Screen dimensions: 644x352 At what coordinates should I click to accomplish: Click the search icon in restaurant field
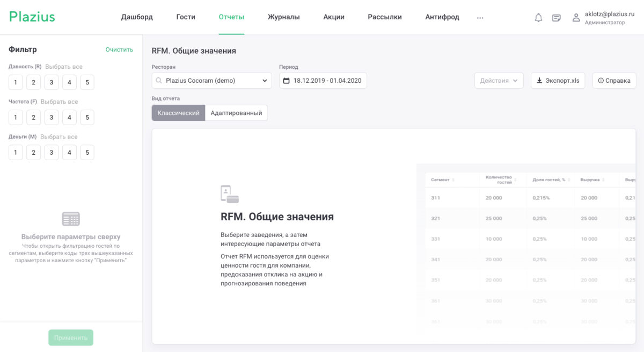pos(159,81)
